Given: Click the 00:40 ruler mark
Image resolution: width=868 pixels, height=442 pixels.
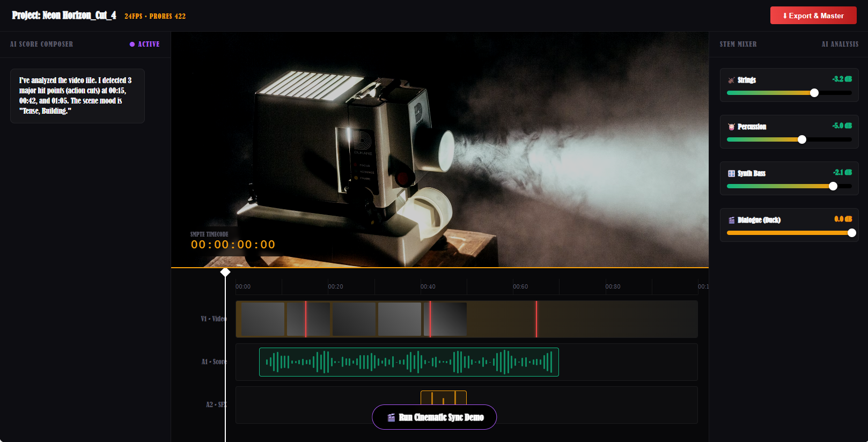Looking at the screenshot, I should pyautogui.click(x=428, y=286).
